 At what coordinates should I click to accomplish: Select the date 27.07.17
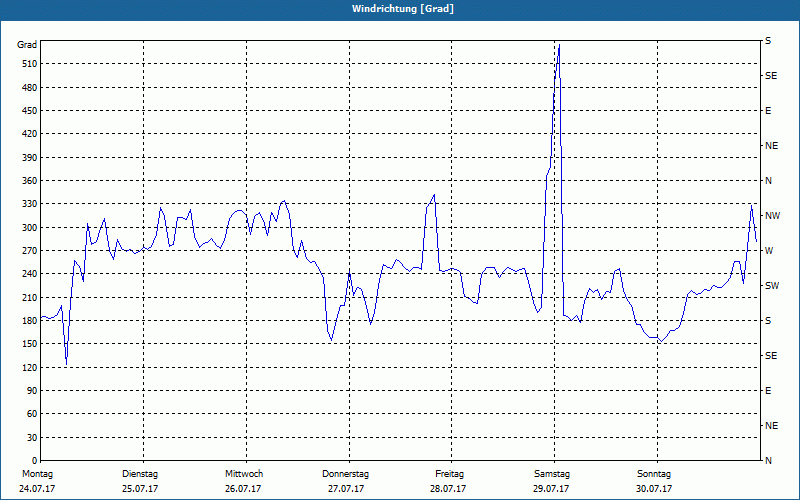click(x=346, y=489)
